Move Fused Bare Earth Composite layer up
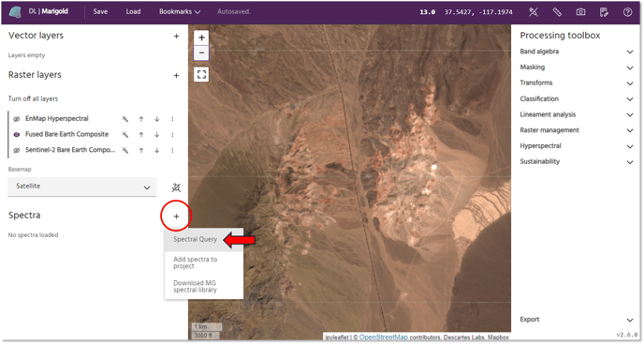Screen dimensions: 644x344 click(141, 135)
